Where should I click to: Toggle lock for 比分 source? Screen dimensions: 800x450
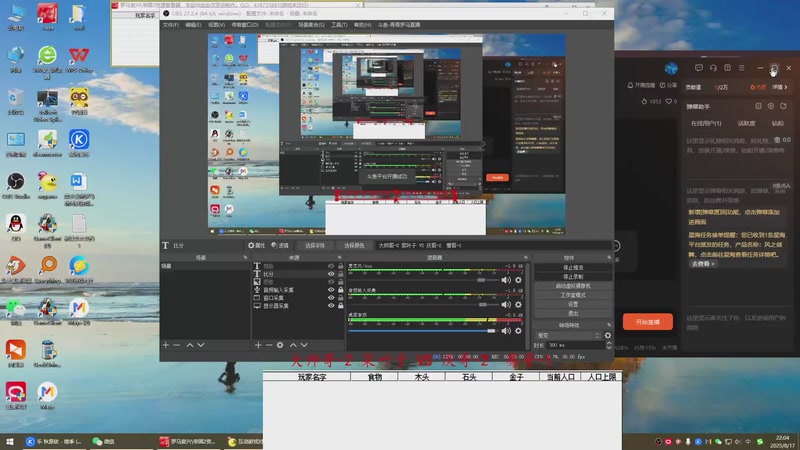point(341,274)
